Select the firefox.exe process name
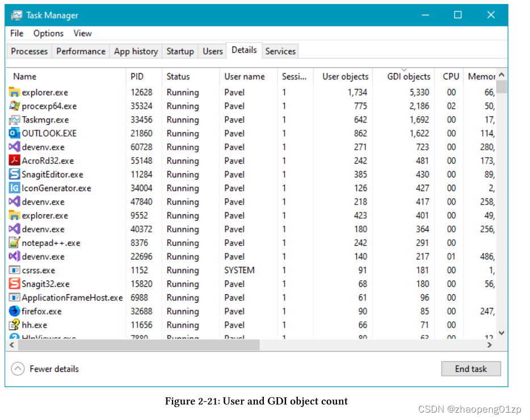 [x=42, y=311]
